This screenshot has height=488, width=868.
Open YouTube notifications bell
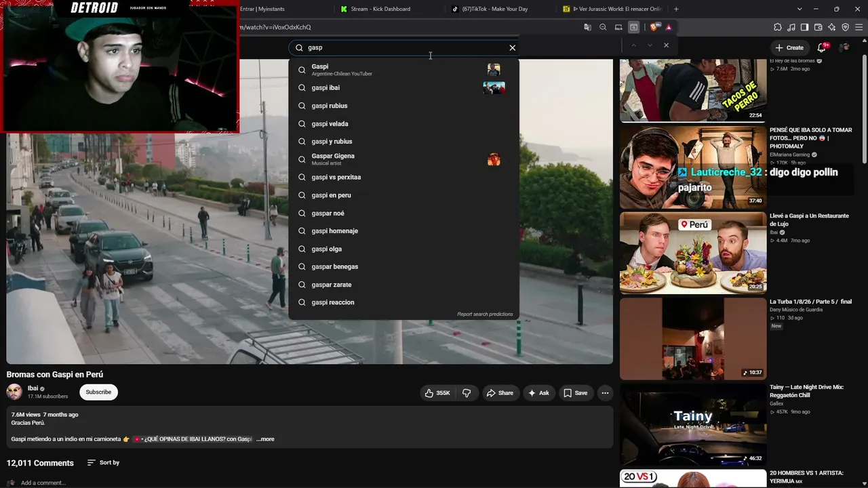pyautogui.click(x=822, y=47)
